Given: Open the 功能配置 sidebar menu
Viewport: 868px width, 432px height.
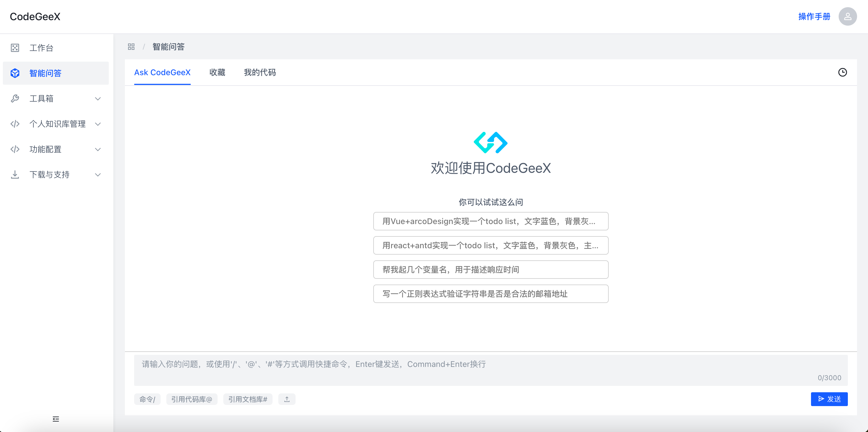Looking at the screenshot, I should [56, 149].
